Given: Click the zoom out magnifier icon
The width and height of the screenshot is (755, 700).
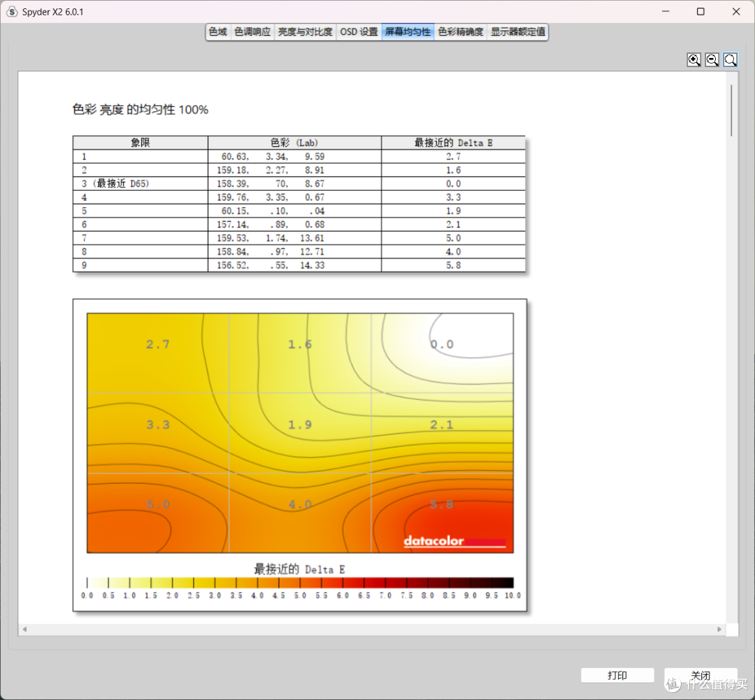Looking at the screenshot, I should click(712, 59).
